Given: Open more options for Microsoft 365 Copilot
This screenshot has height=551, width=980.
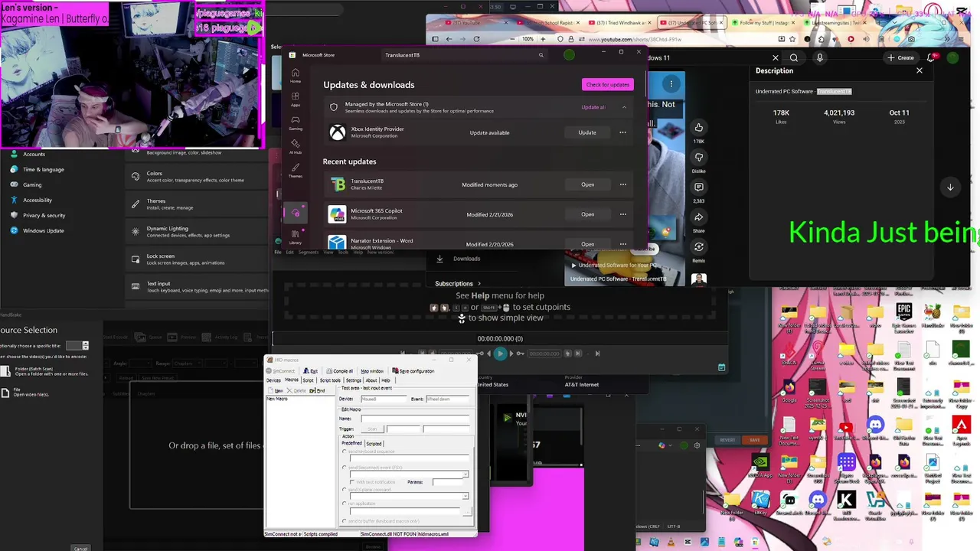Looking at the screenshot, I should 622,214.
